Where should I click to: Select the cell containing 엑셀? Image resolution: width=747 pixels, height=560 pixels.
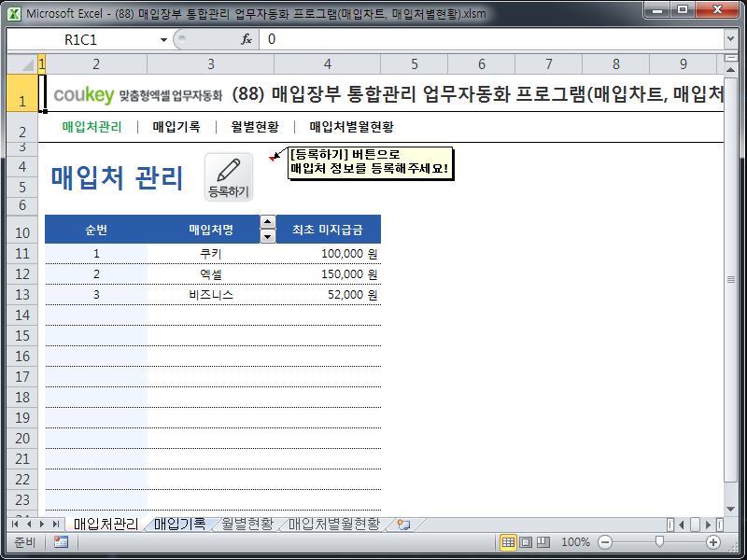[x=211, y=274]
